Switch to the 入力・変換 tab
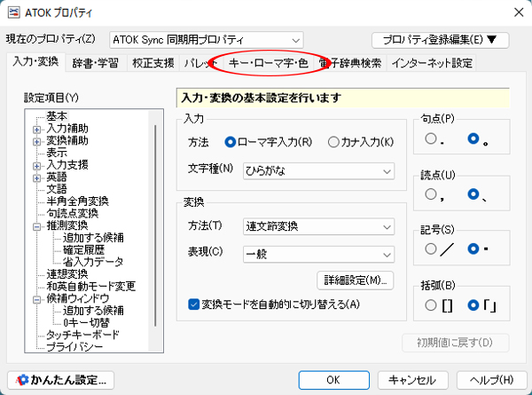 (x=35, y=62)
